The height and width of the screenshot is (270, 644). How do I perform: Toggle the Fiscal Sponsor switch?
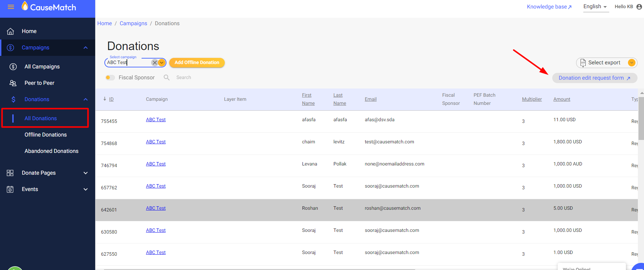(x=110, y=78)
